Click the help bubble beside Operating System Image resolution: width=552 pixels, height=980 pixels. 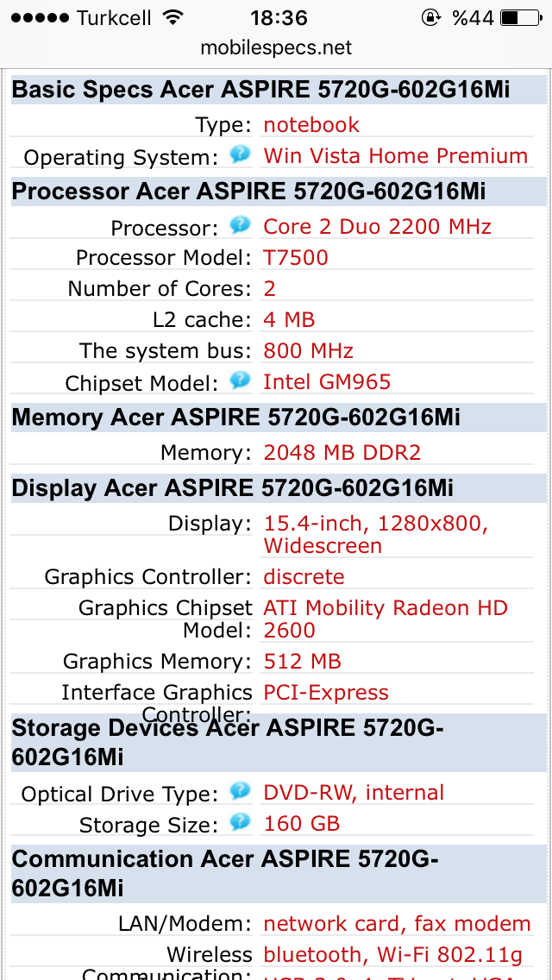tap(240, 154)
